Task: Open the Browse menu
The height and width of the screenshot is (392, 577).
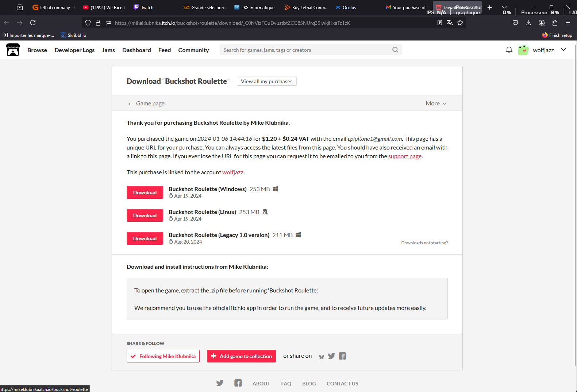Action: [37, 50]
